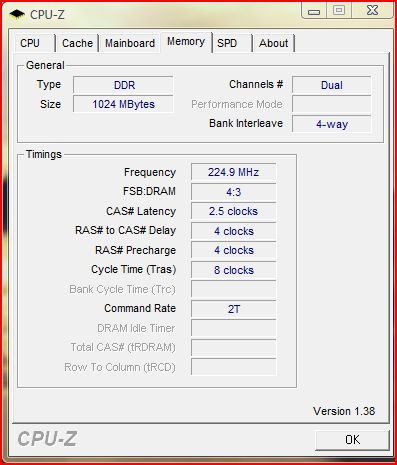Open the About tab
Image resolution: width=397 pixels, height=465 pixels.
pyautogui.click(x=274, y=43)
